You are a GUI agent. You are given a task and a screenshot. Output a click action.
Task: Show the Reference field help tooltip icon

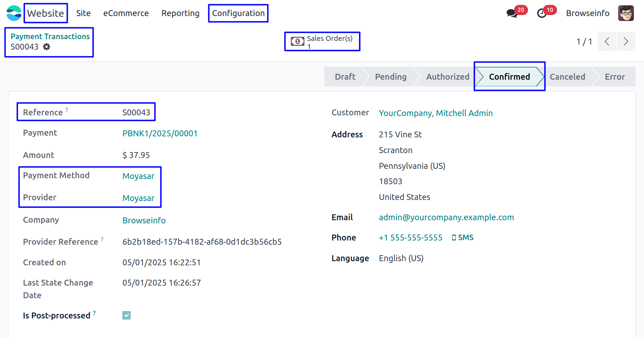click(67, 110)
